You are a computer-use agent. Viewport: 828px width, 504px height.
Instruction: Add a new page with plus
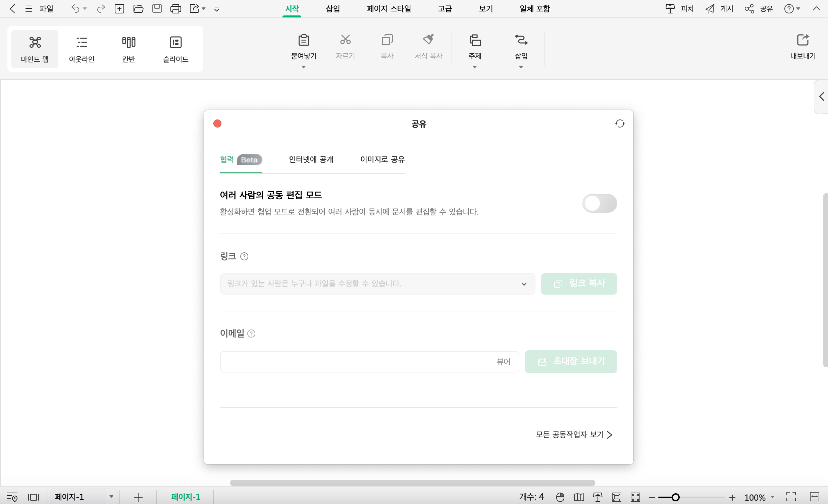coord(138,497)
